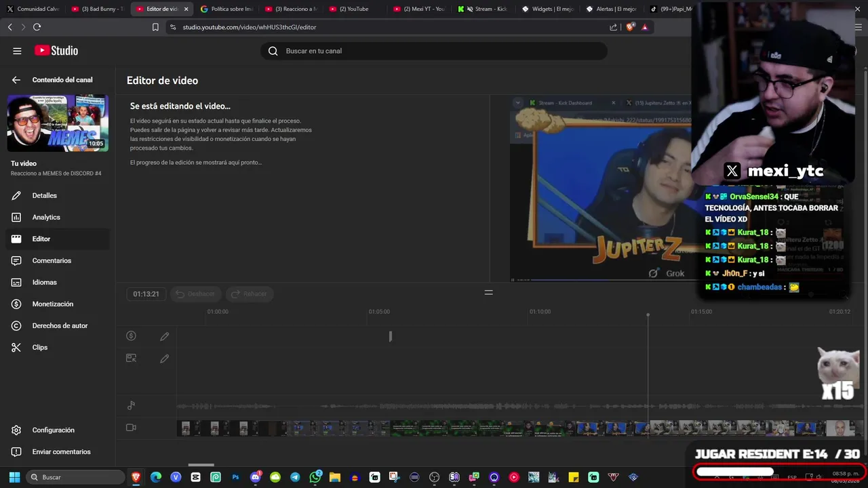This screenshot has height=488, width=868.
Task: Edit the end screen track pencil icon
Action: click(x=164, y=359)
